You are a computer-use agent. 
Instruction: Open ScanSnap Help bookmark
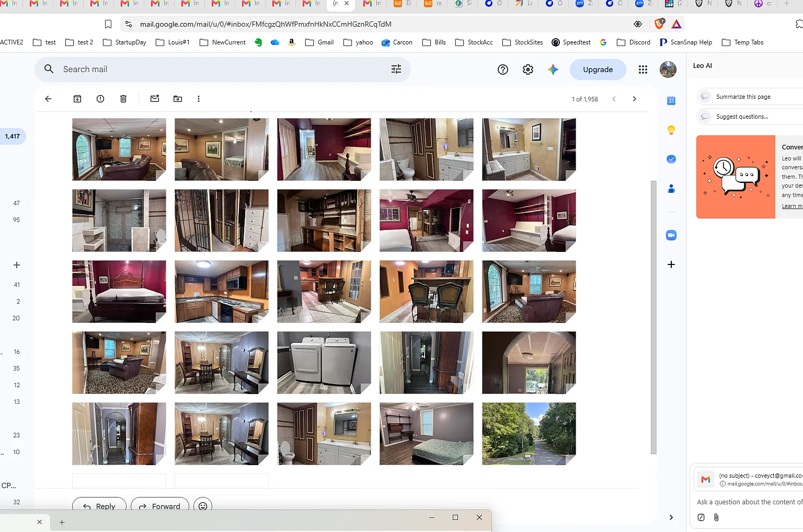(685, 42)
